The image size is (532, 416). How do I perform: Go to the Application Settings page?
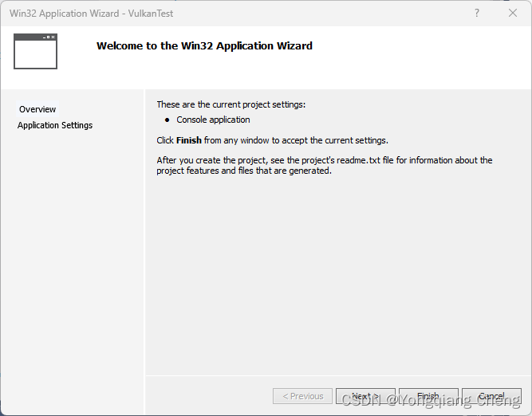coord(55,125)
